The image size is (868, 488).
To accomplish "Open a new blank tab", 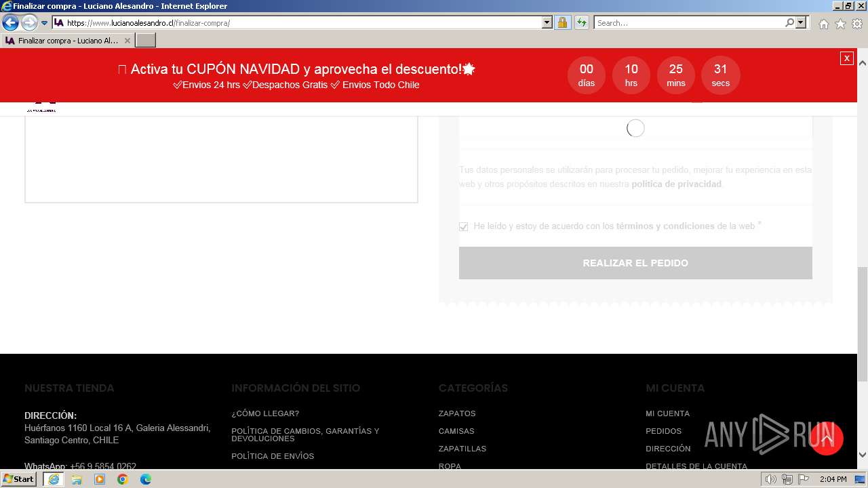I will coord(146,41).
